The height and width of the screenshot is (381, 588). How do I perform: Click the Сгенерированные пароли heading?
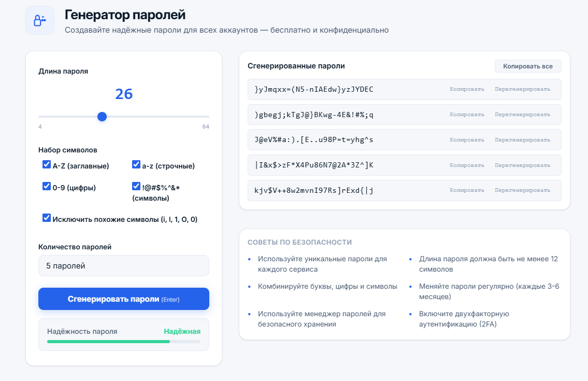296,66
